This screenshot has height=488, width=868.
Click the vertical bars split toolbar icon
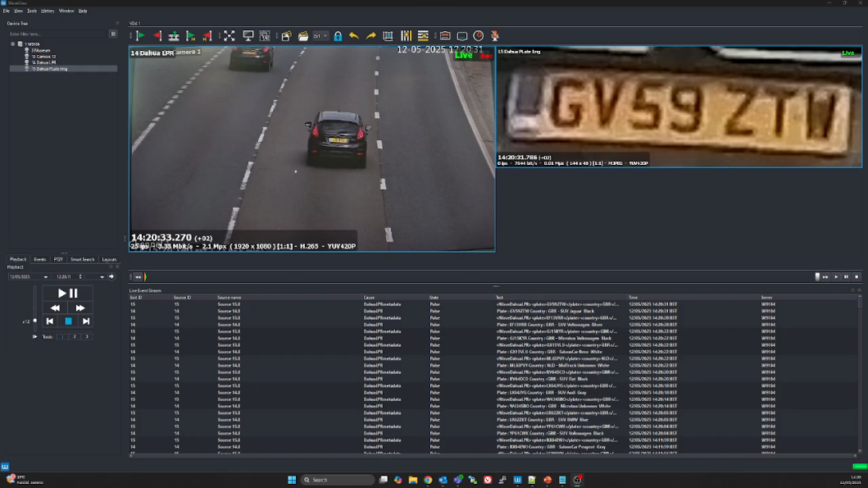pos(407,36)
